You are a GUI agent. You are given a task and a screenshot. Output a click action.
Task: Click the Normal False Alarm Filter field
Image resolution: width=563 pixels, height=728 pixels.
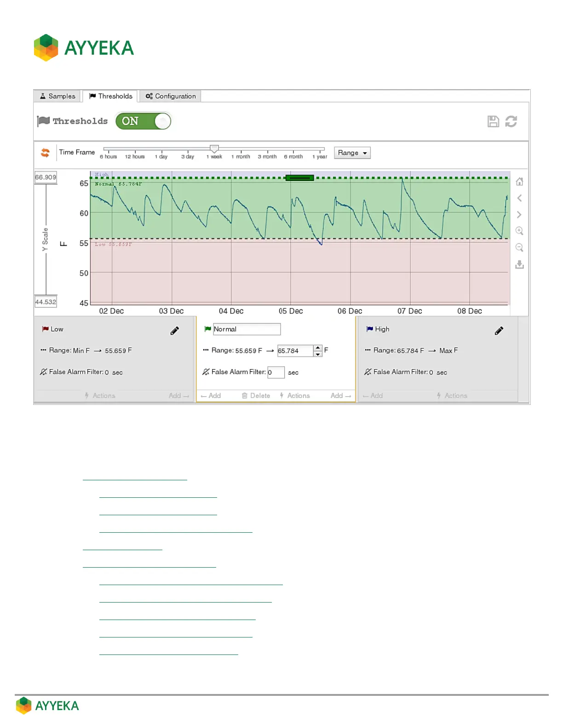tap(276, 372)
